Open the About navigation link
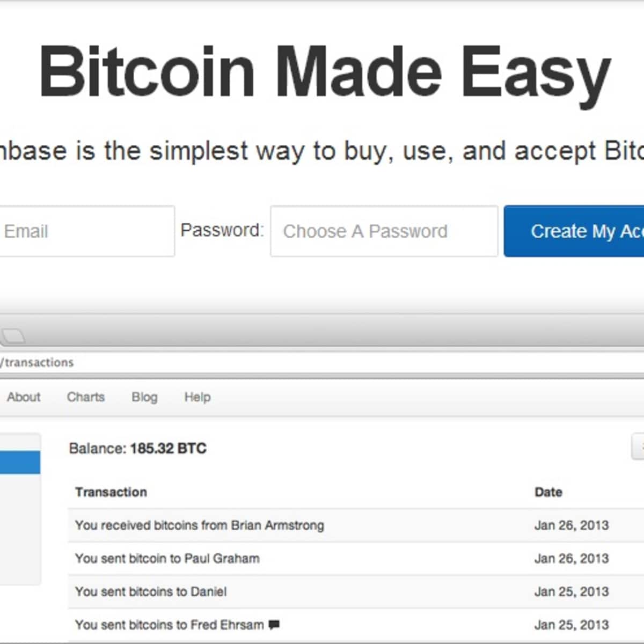 [24, 397]
